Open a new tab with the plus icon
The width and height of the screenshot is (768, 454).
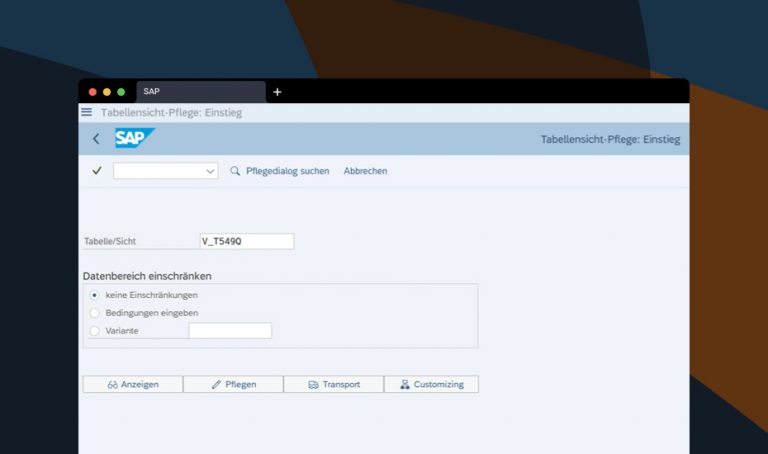click(277, 92)
